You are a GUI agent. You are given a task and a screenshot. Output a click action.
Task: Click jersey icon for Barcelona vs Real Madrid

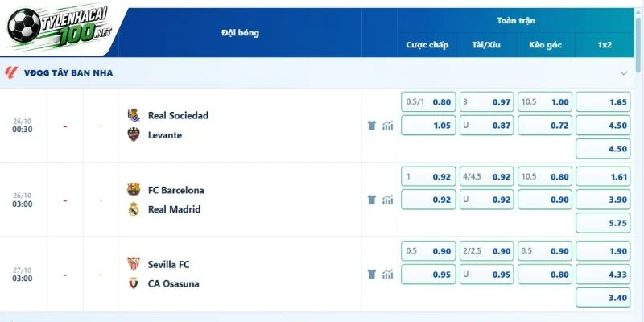point(372,200)
